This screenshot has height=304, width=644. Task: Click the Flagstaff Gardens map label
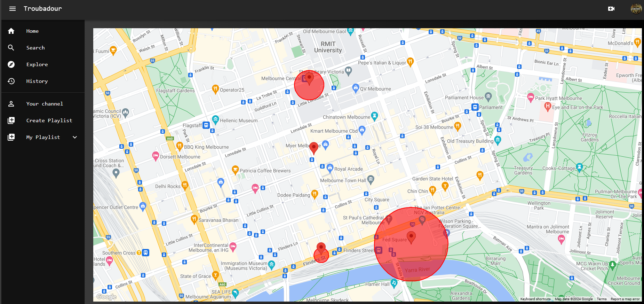175,91
